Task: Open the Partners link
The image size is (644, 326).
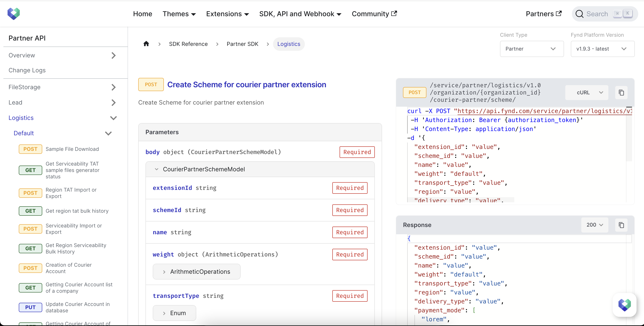Action: [544, 14]
